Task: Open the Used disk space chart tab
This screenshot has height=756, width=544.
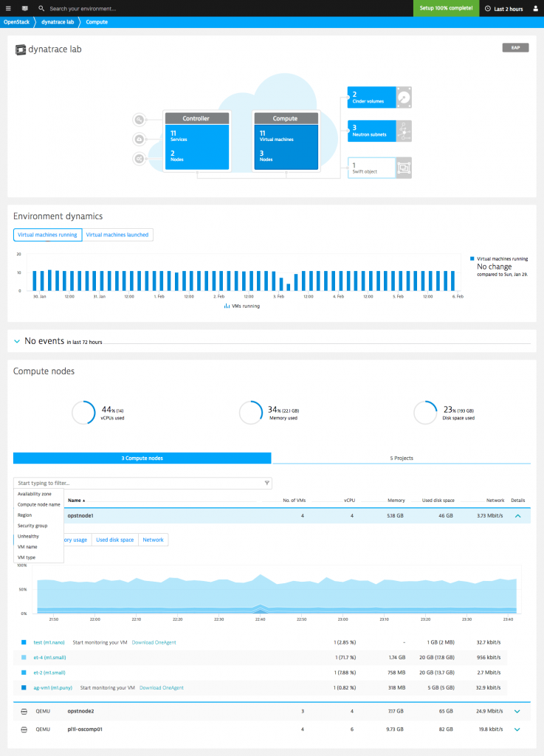Action: [x=114, y=540]
